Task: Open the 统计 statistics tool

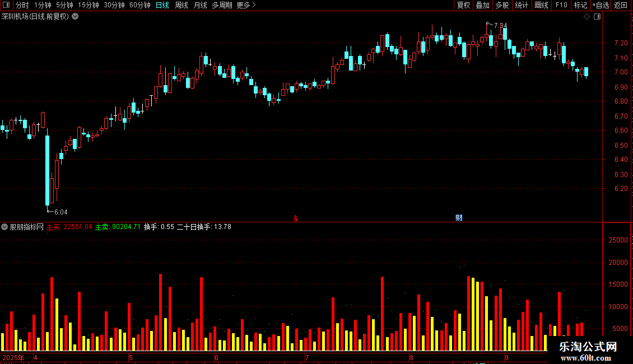Action: [x=522, y=5]
